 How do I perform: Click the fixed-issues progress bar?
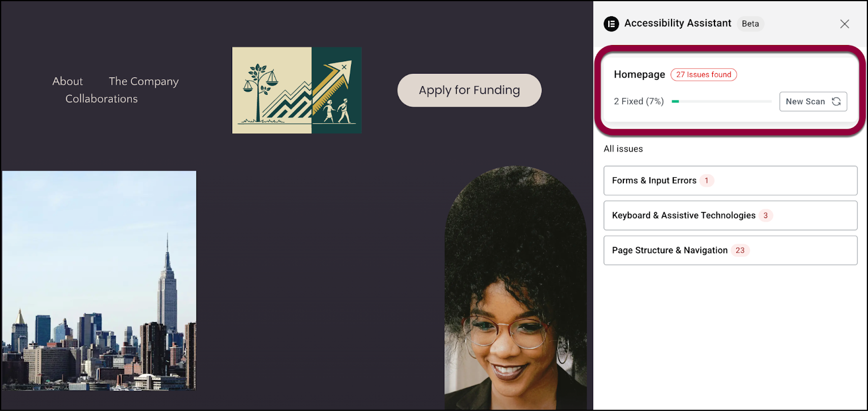point(722,101)
